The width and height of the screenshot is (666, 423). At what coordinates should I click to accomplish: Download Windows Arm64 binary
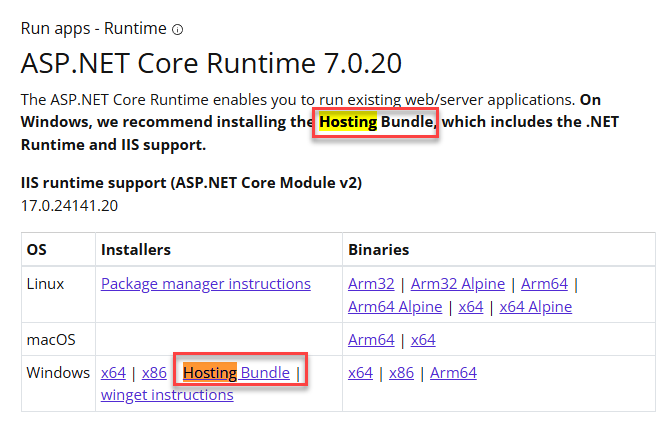point(453,372)
